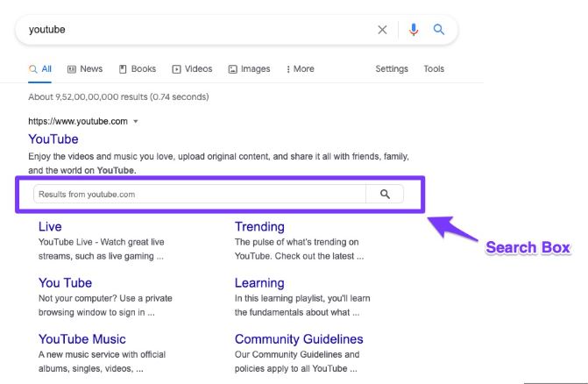This screenshot has height=384, width=588.
Task: Click the sitelinks search box magnifier button
Action: (x=385, y=194)
